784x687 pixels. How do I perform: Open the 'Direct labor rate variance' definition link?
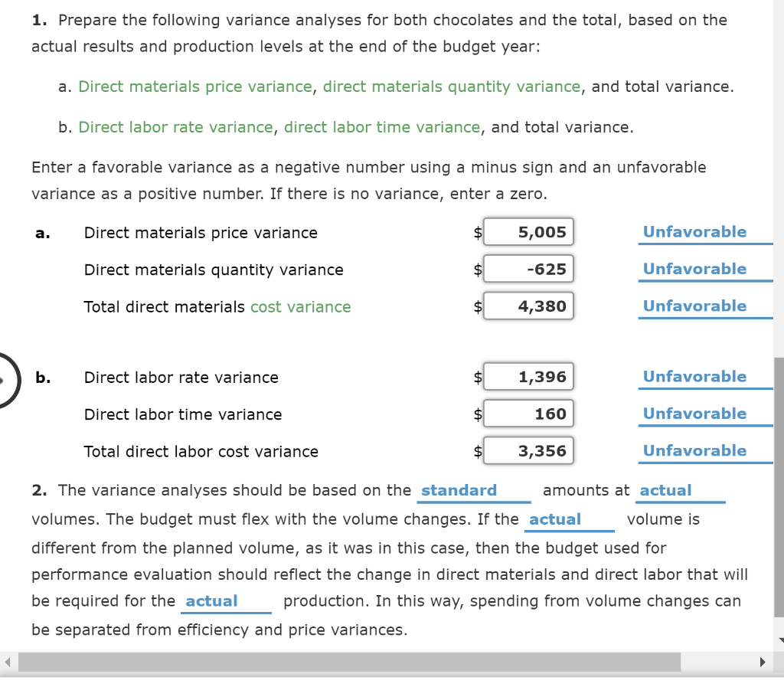point(175,127)
